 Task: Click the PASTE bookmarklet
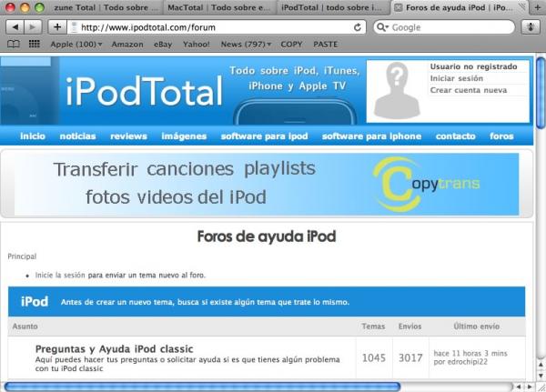click(325, 45)
